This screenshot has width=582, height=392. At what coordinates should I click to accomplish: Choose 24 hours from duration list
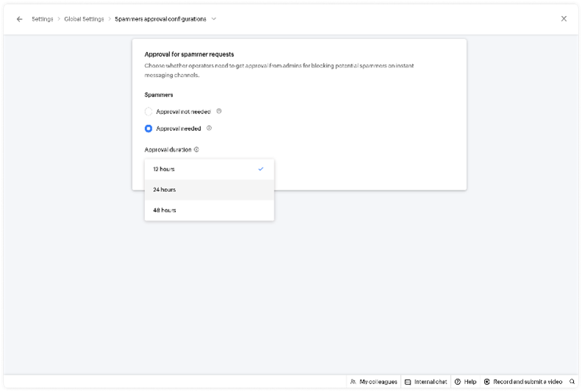point(165,190)
